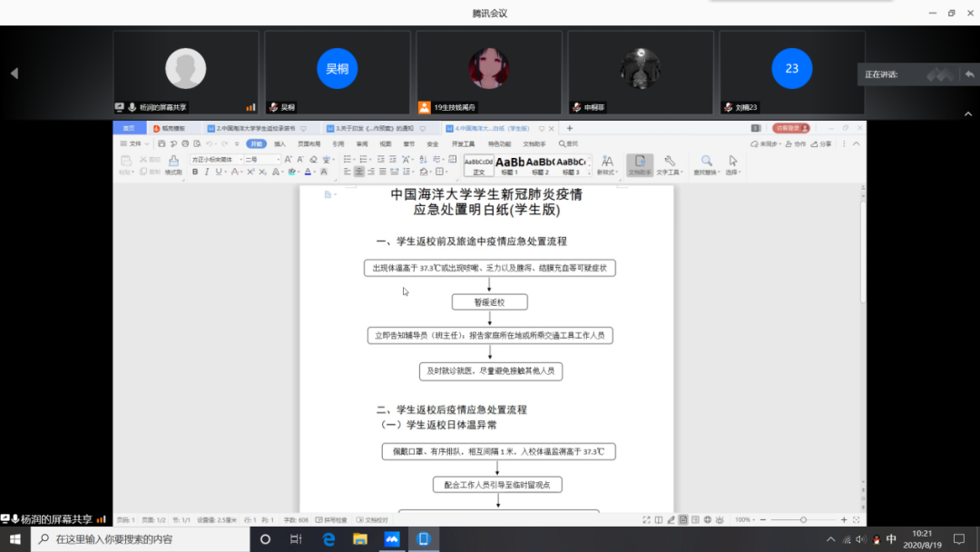Collapse participant video strip with chevron

(14, 74)
